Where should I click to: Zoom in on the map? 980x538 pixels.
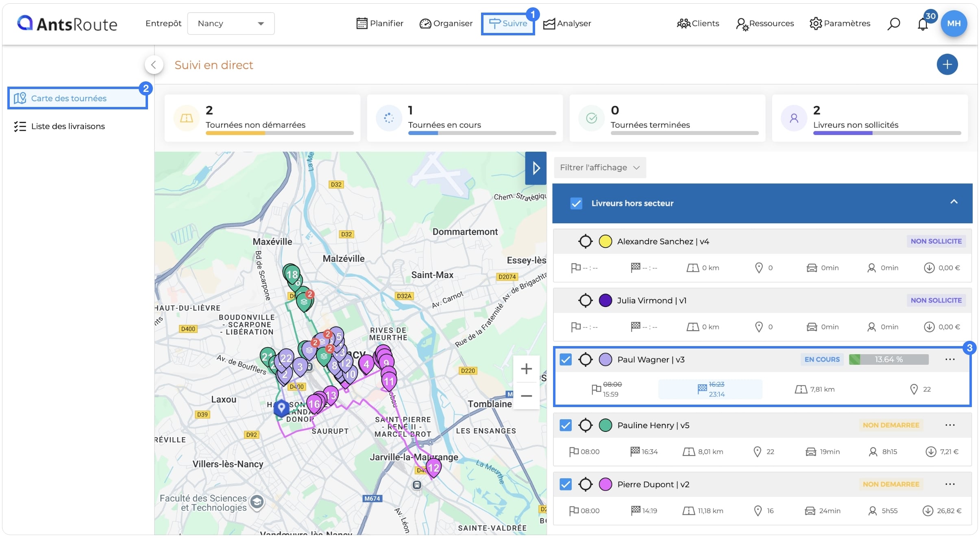(x=526, y=369)
